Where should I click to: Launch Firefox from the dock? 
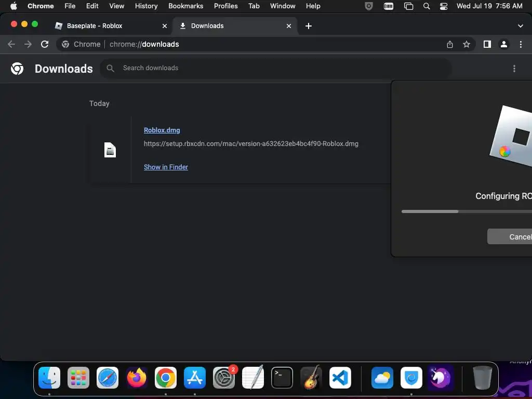click(137, 378)
